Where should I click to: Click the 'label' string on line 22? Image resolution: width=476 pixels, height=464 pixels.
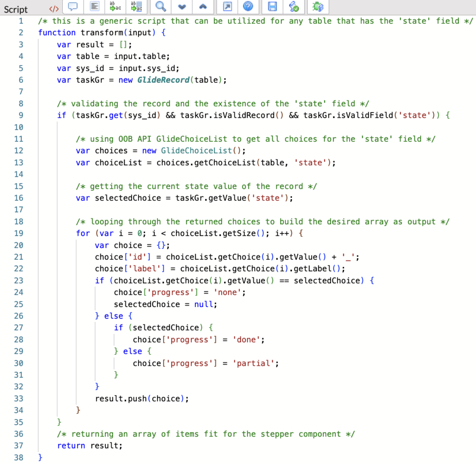[x=147, y=269]
